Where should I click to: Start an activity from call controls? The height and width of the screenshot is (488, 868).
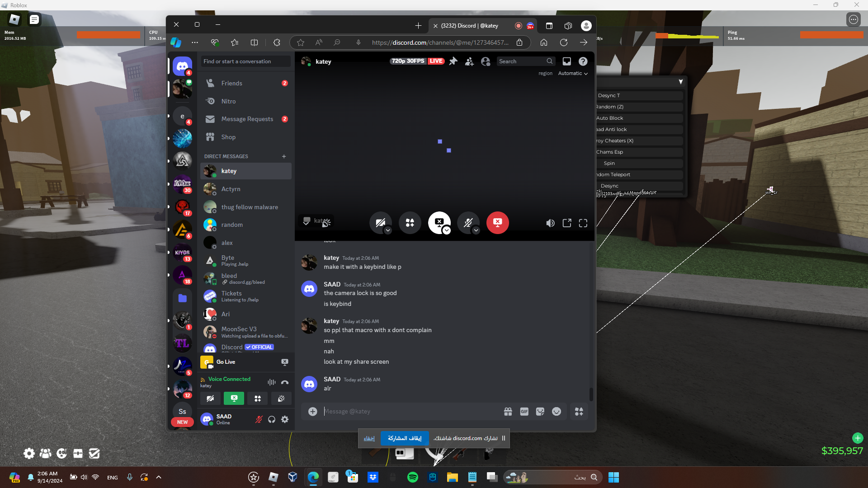tap(410, 223)
